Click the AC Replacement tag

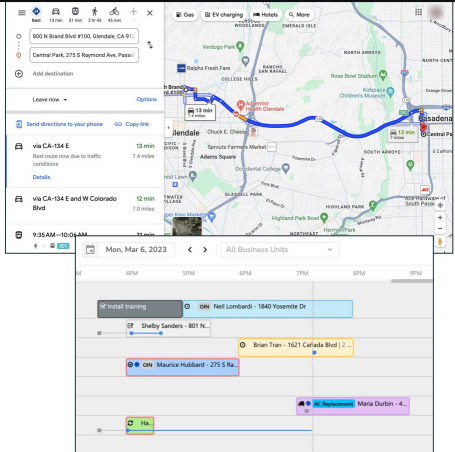(x=333, y=404)
